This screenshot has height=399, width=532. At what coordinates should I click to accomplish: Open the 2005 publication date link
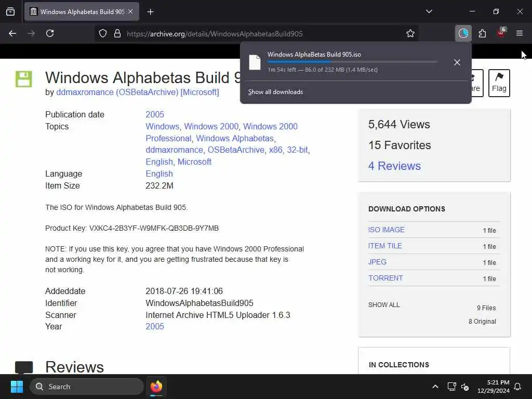coord(155,114)
